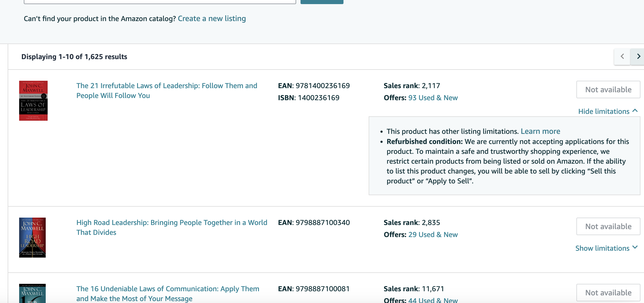Open The 21 Irrefutable Laws of Leadership title

[x=167, y=91]
